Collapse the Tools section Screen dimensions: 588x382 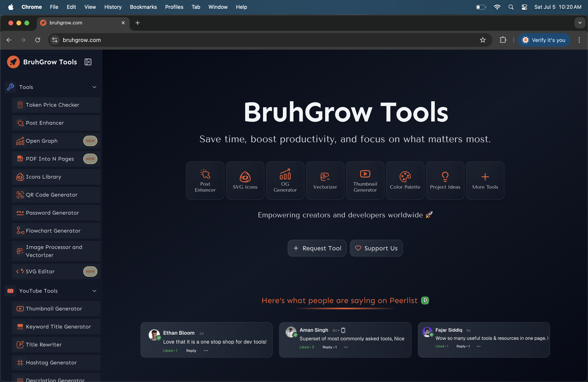[94, 87]
